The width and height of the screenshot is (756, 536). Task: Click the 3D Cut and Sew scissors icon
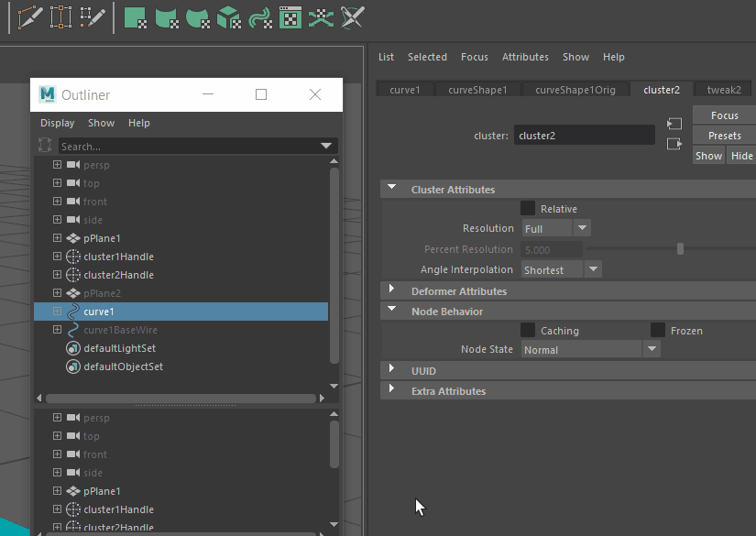[352, 17]
